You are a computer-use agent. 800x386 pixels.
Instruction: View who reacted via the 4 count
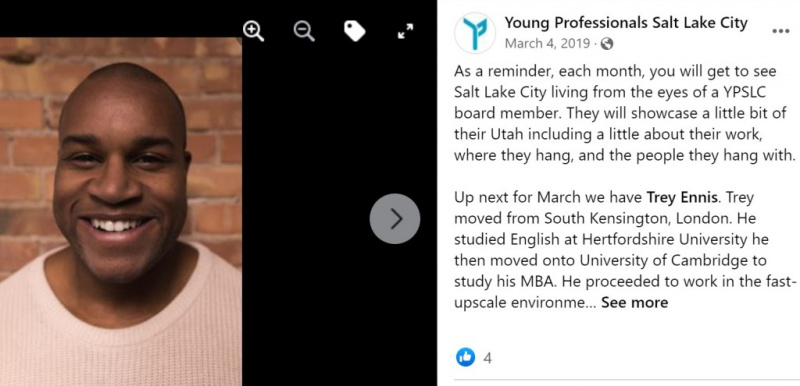click(x=487, y=358)
